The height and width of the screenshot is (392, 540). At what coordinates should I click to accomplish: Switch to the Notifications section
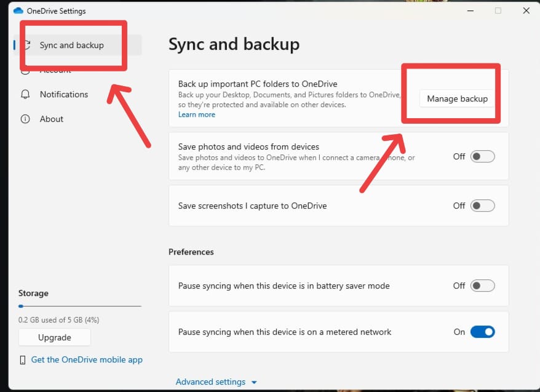[64, 94]
